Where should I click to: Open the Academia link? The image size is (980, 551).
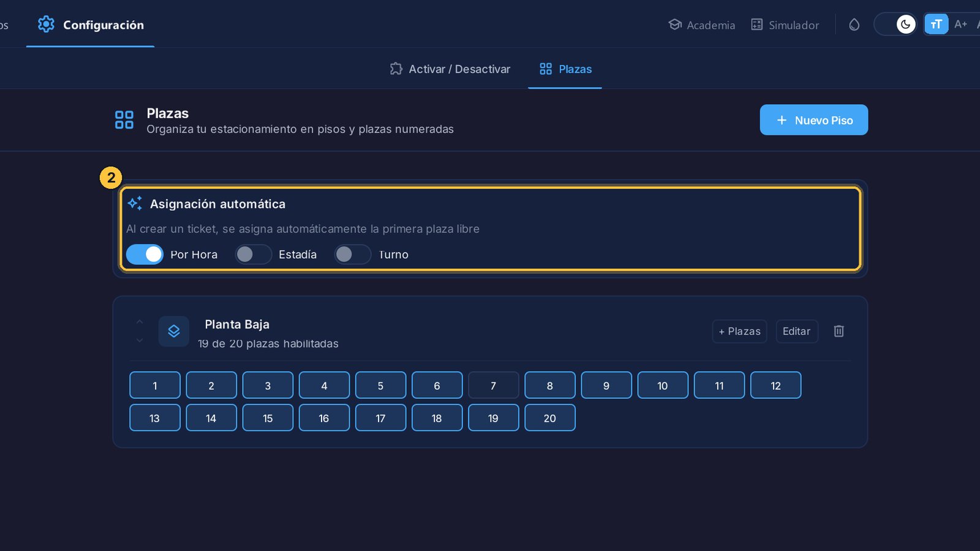pyautogui.click(x=702, y=25)
